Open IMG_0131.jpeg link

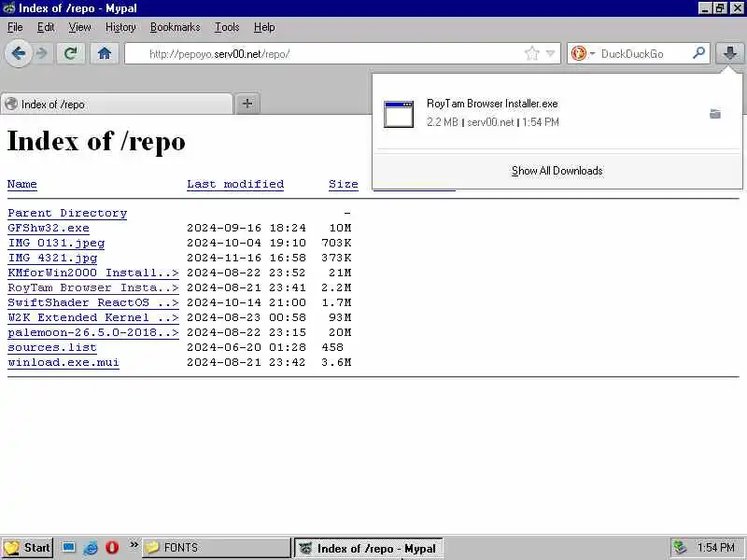[56, 243]
